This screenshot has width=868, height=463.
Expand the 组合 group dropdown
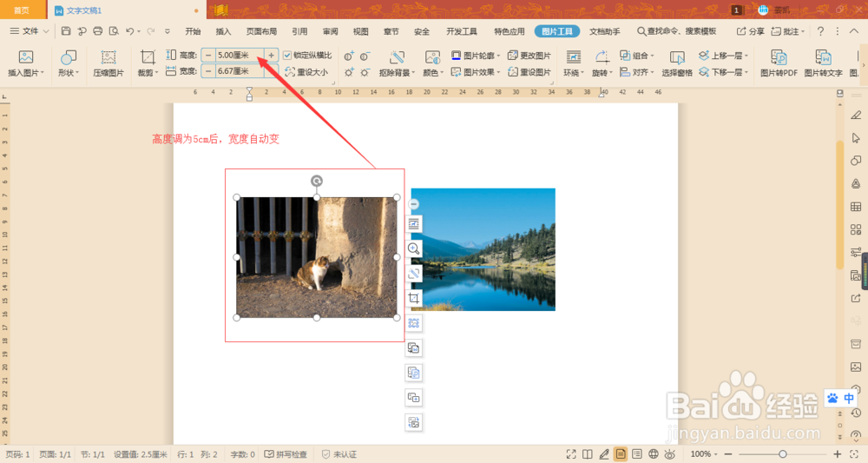(652, 56)
